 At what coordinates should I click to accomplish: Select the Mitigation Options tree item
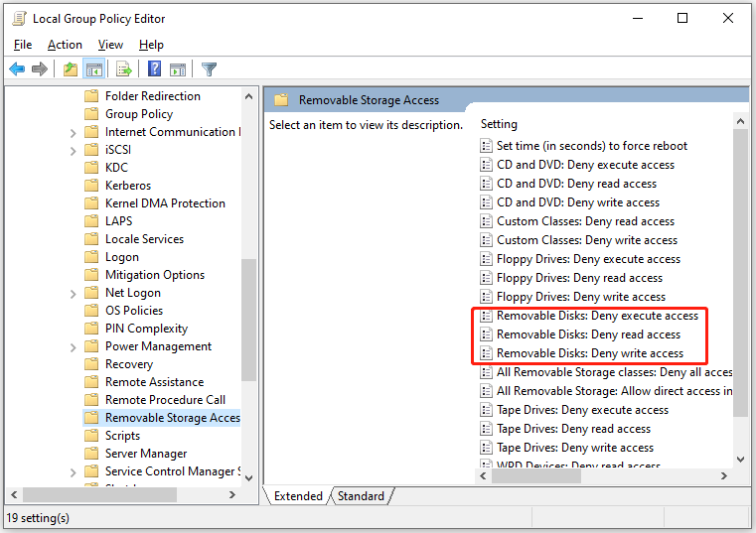[x=155, y=274]
